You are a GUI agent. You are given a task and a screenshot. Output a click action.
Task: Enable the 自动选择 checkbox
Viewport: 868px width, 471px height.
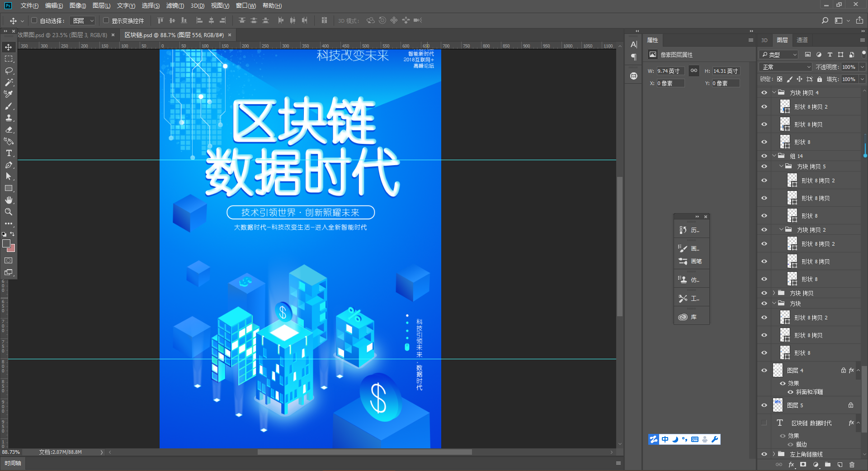(34, 20)
